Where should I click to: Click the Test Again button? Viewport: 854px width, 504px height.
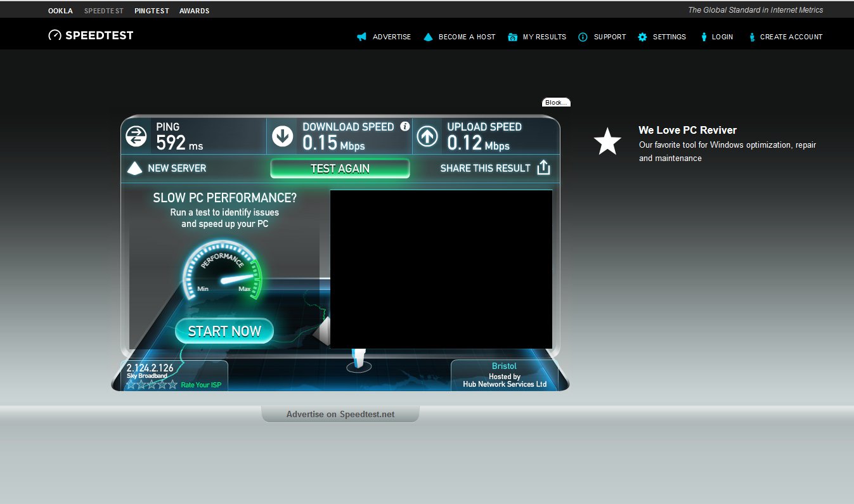[340, 169]
